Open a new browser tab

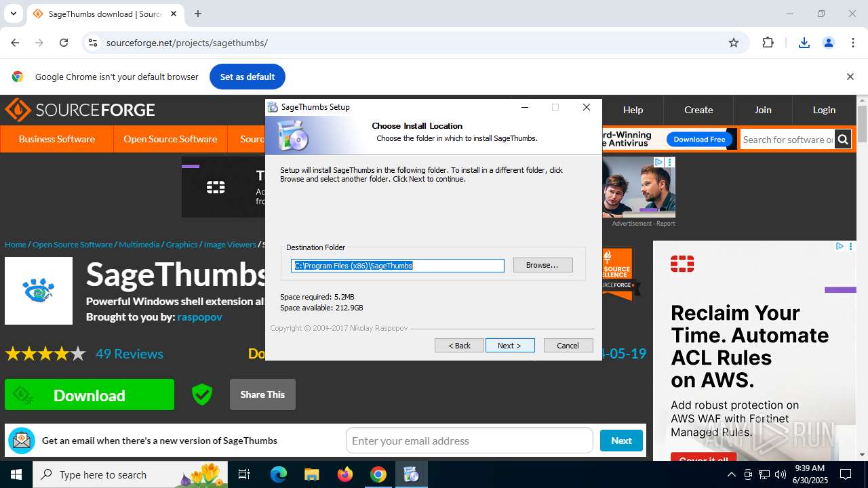point(198,14)
